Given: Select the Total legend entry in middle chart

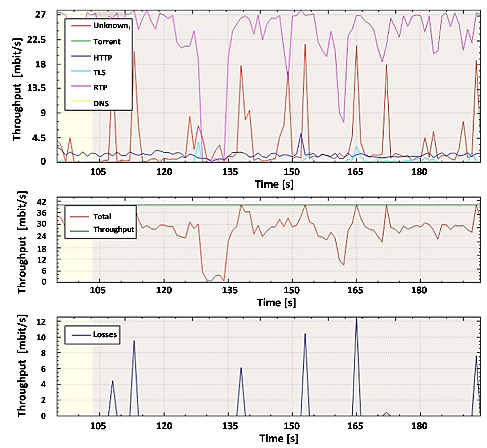Looking at the screenshot, I should [102, 216].
